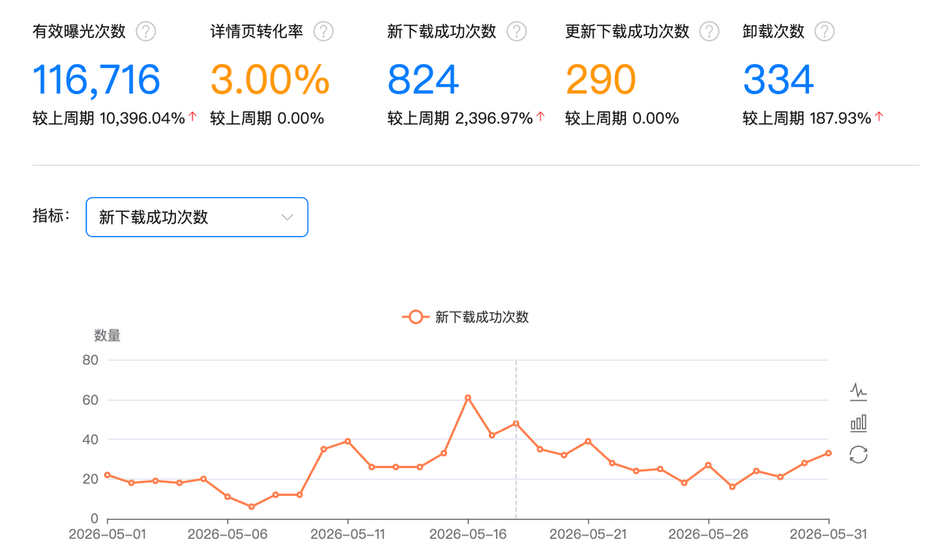This screenshot has width=951, height=560.
Task: Click the 2026-05-16 axis date label
Action: 468,535
